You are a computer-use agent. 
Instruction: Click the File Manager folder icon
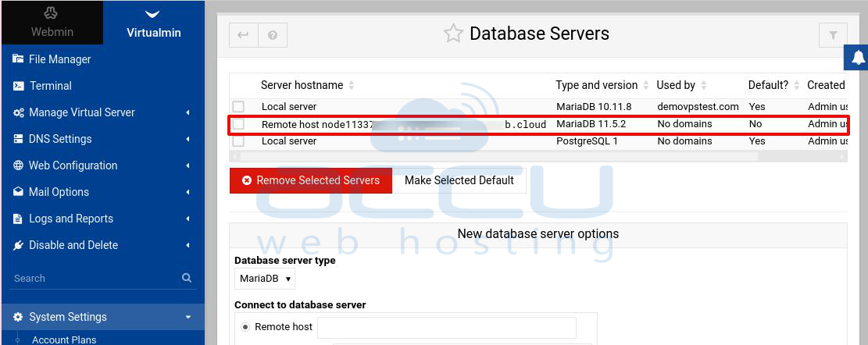click(x=18, y=59)
